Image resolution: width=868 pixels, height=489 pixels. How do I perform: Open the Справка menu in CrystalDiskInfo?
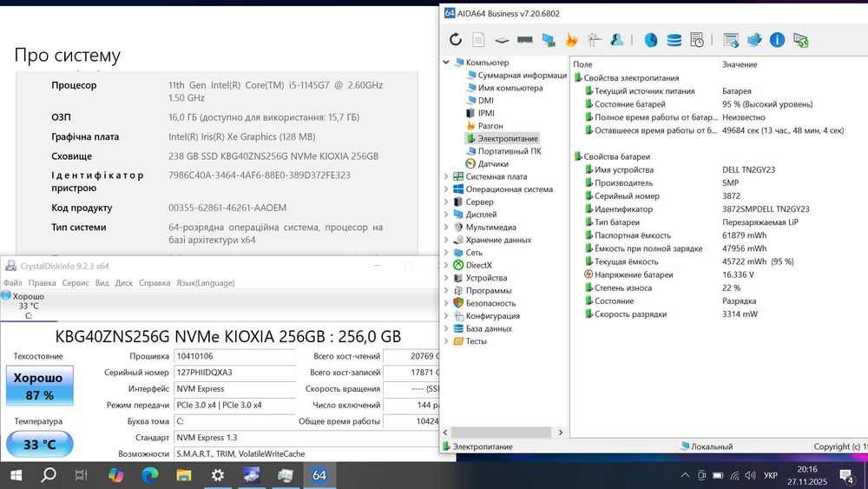click(155, 282)
